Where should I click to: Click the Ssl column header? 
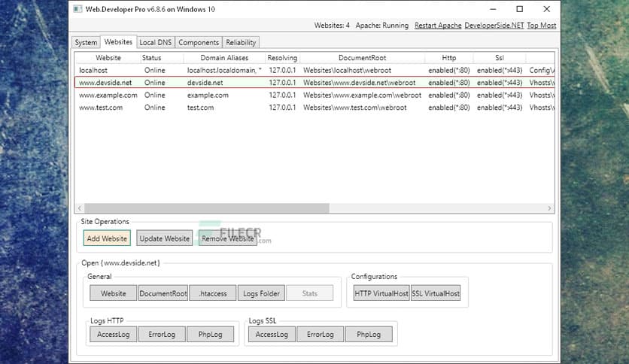[500, 58]
